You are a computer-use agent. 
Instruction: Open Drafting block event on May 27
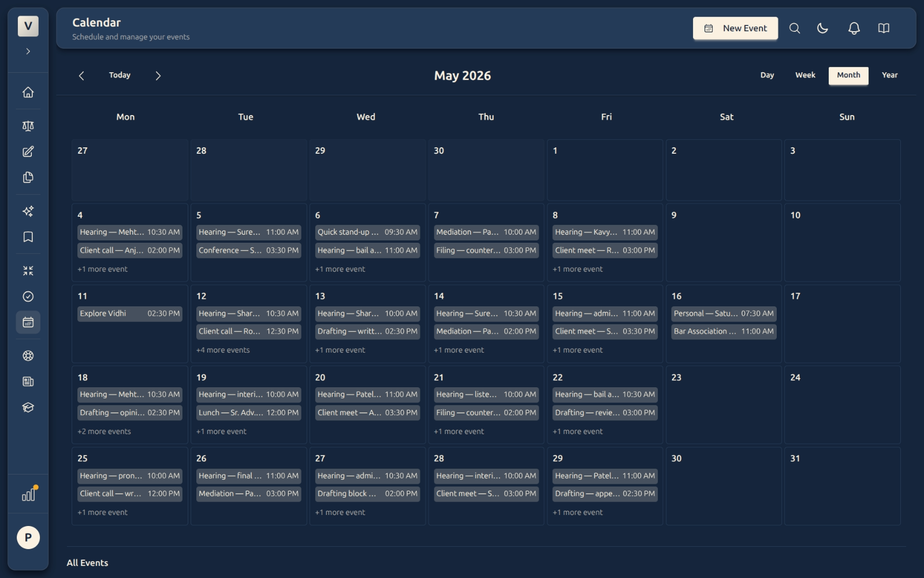(367, 494)
